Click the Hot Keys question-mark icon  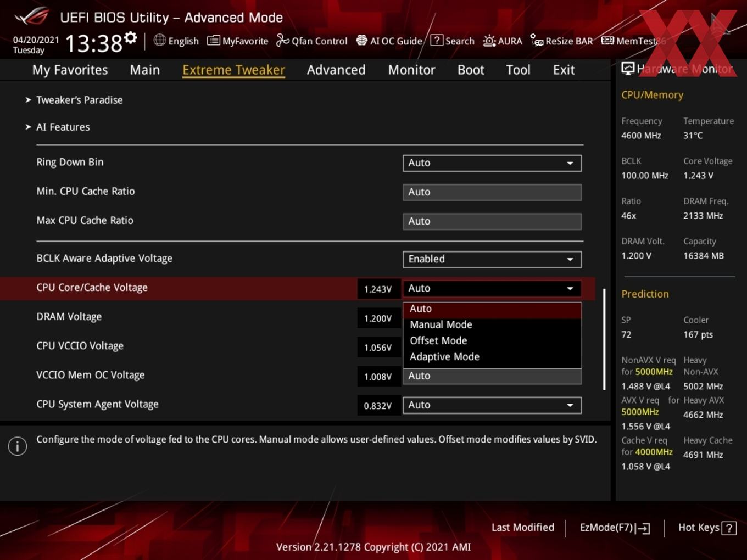729,528
